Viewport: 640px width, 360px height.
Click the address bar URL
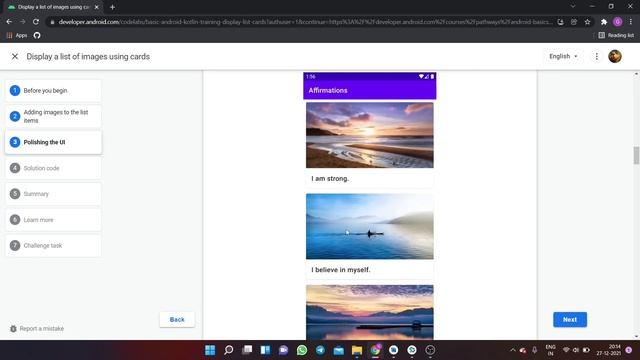(x=305, y=22)
